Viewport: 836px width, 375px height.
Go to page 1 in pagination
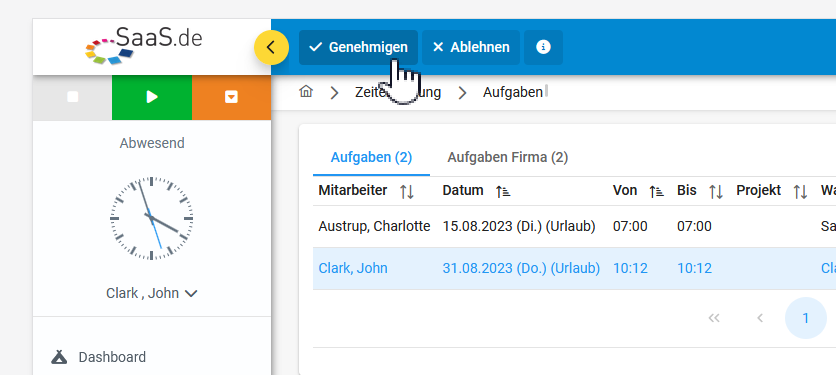coord(806,318)
